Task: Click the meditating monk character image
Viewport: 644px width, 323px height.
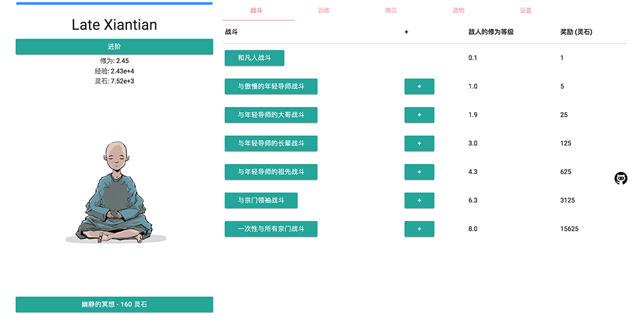Action: [116, 192]
